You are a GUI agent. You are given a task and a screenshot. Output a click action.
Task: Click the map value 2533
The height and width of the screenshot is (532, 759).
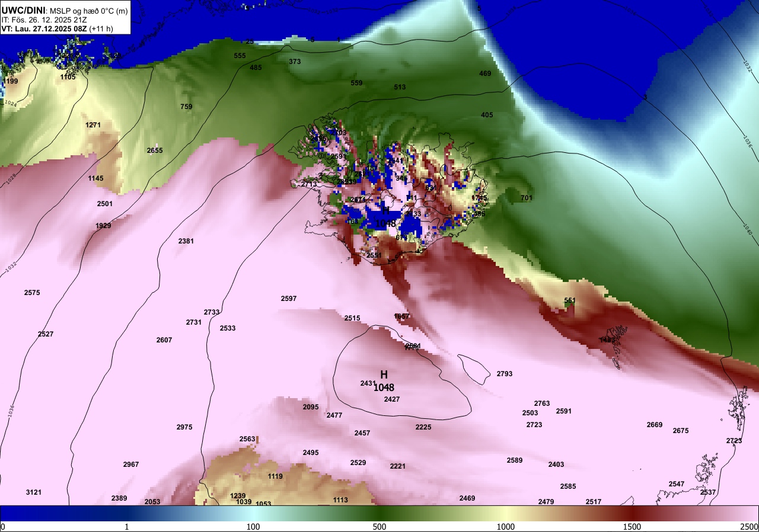[228, 328]
